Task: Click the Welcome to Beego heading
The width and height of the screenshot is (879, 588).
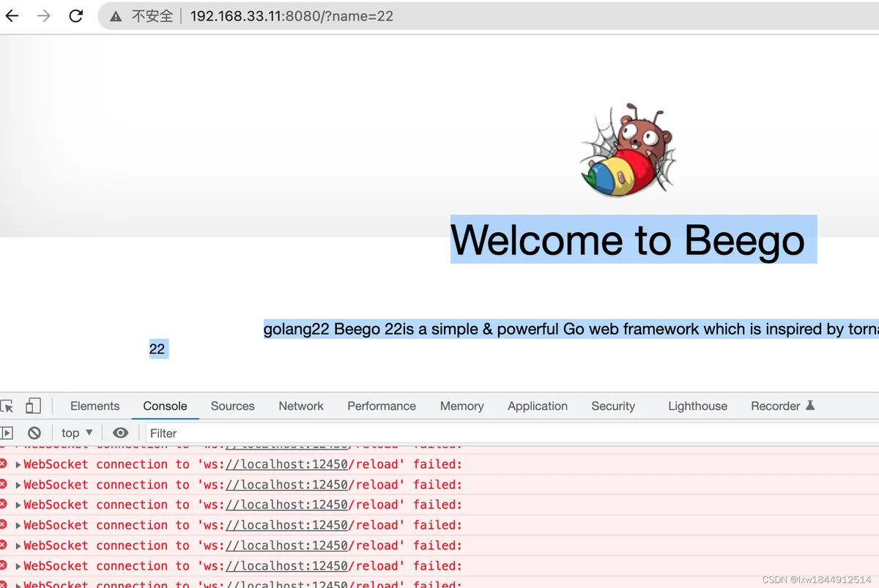Action: coord(628,239)
